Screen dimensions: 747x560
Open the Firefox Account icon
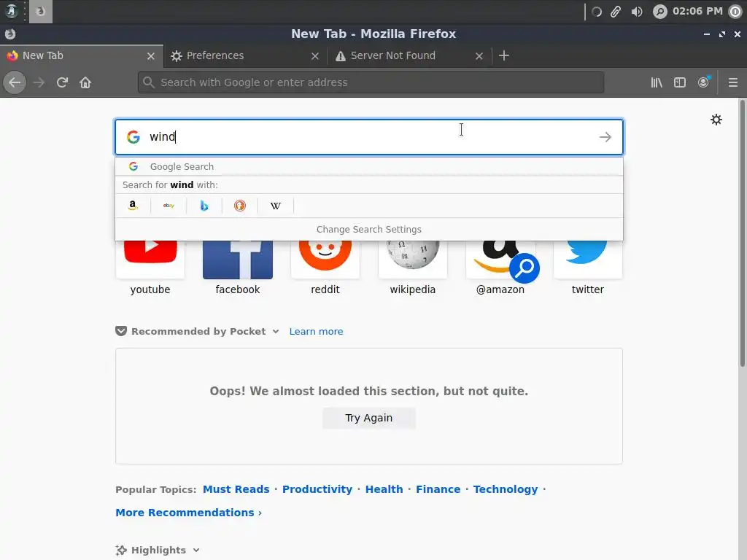pyautogui.click(x=703, y=82)
